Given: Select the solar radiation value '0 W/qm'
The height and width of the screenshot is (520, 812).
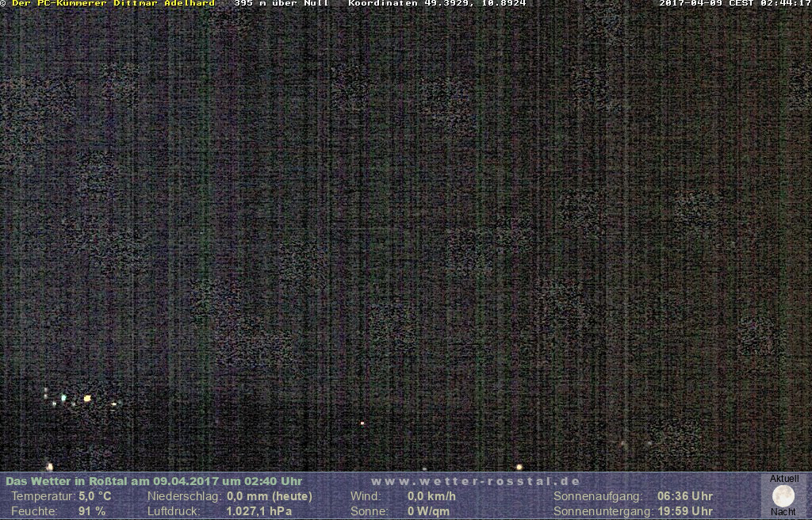Looking at the screenshot, I should click(x=428, y=511).
